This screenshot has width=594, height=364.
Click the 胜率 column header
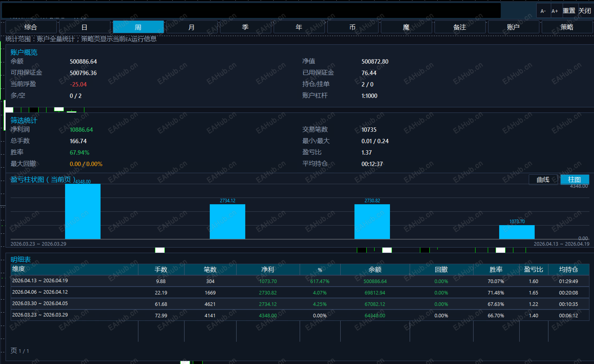click(496, 269)
